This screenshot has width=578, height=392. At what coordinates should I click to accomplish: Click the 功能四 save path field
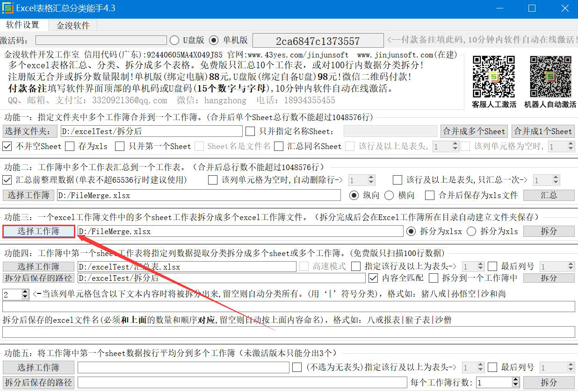[221, 278]
